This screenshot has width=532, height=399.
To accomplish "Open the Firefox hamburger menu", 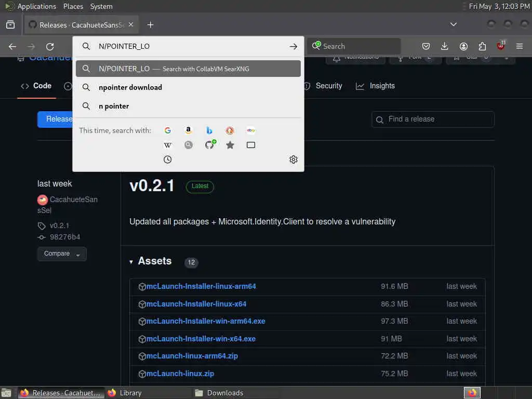I will (520, 46).
